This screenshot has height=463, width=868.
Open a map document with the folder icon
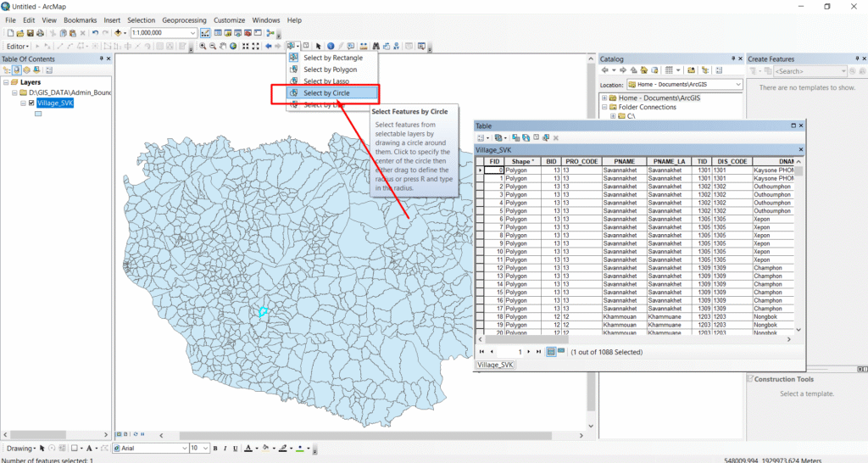[20, 33]
